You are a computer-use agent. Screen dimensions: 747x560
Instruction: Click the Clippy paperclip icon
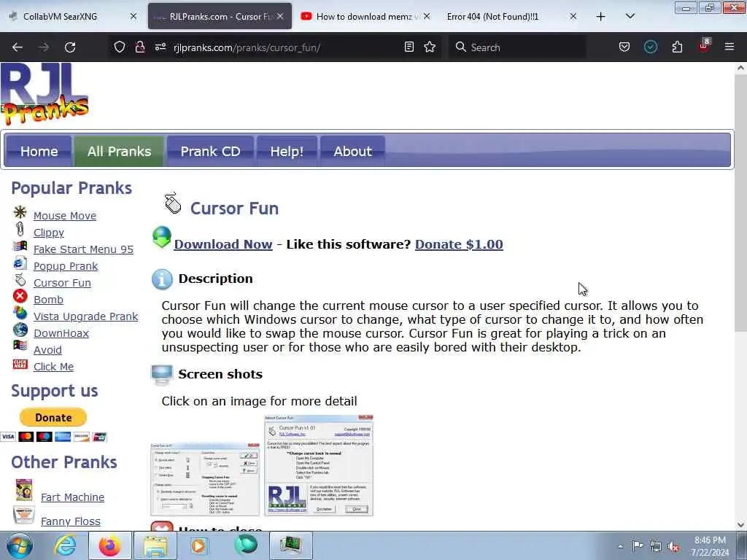pos(20,229)
